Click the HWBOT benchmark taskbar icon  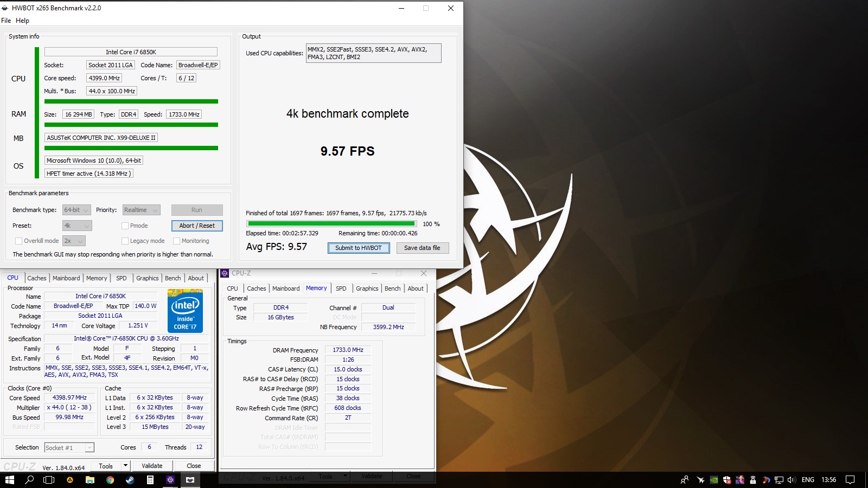pos(190,480)
